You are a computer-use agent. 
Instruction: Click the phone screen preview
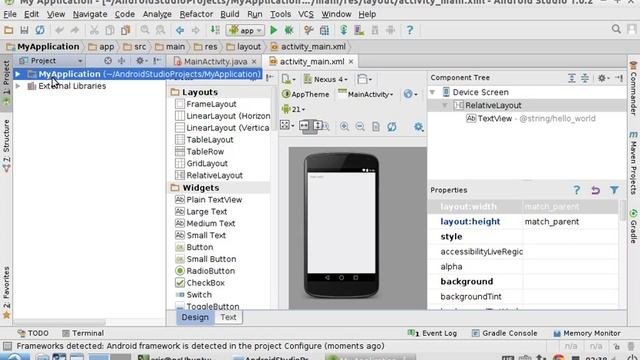(x=341, y=223)
